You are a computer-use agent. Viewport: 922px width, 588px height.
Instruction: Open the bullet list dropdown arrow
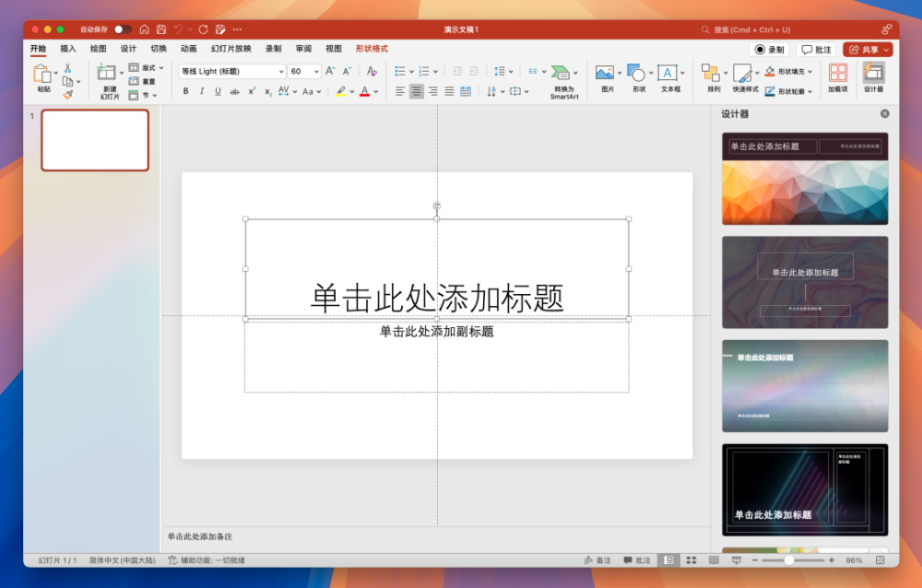click(411, 72)
